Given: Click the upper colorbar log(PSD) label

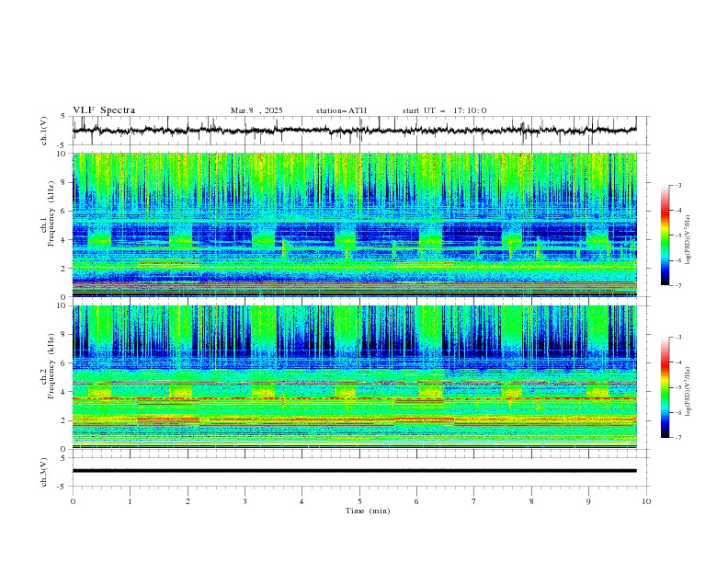Looking at the screenshot, I should pyautogui.click(x=688, y=240).
